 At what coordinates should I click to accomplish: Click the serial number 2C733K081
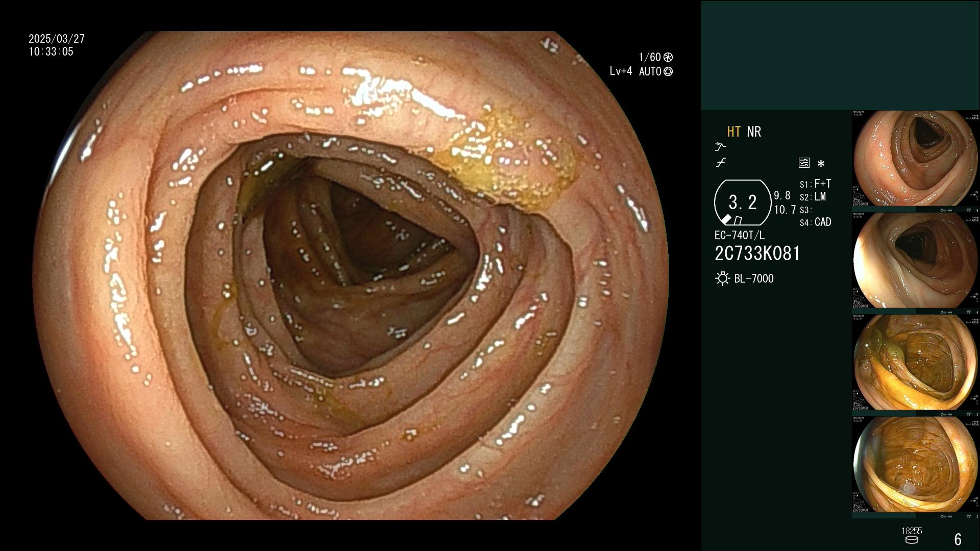[x=757, y=254]
